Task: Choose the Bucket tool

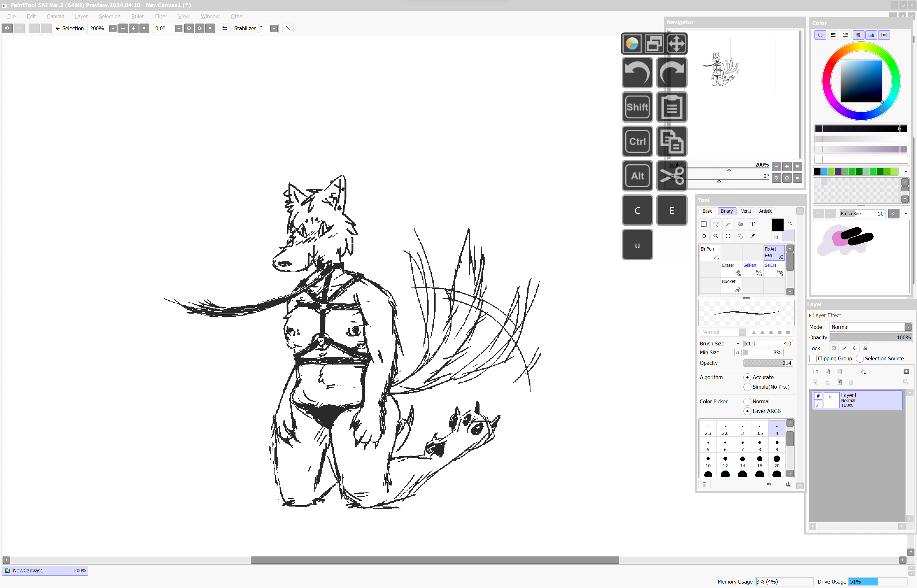Action: point(731,286)
